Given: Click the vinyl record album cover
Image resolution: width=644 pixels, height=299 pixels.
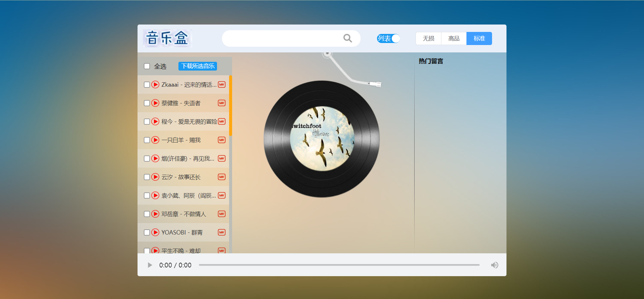Looking at the screenshot, I should tap(322, 139).
